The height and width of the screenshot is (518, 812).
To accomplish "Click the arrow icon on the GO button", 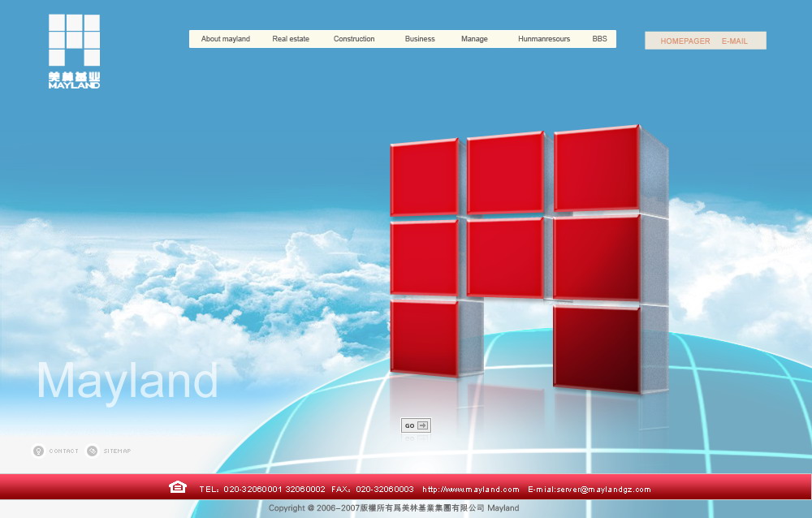I will pyautogui.click(x=422, y=425).
